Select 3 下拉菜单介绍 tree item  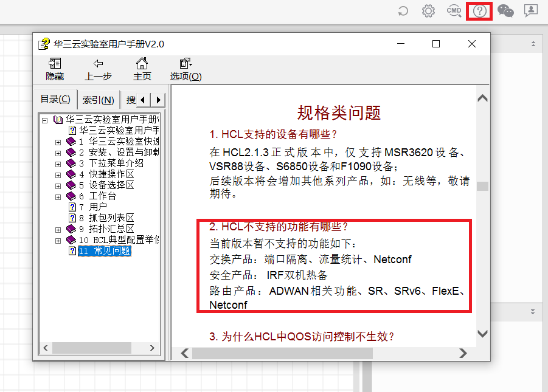(111, 163)
